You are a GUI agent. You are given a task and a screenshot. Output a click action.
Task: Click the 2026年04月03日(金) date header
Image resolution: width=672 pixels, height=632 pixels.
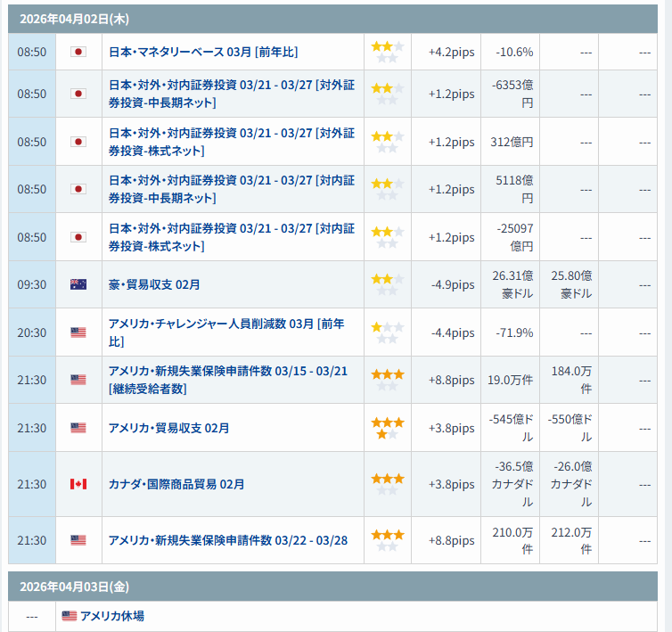[74, 587]
